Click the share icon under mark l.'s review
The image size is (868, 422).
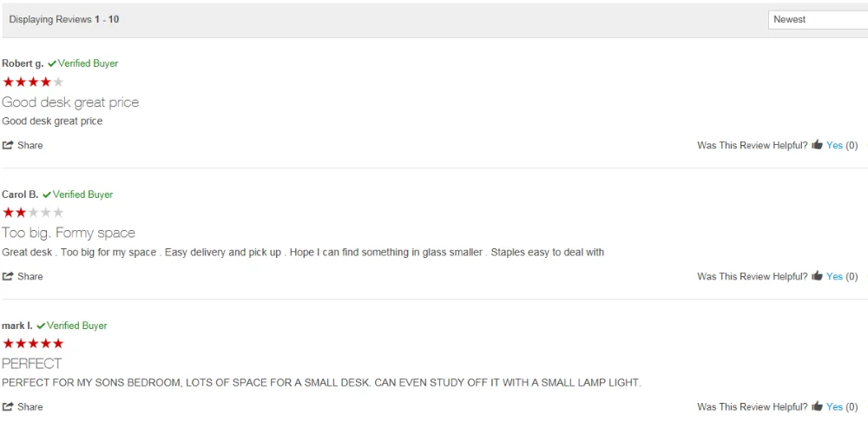tap(8, 406)
